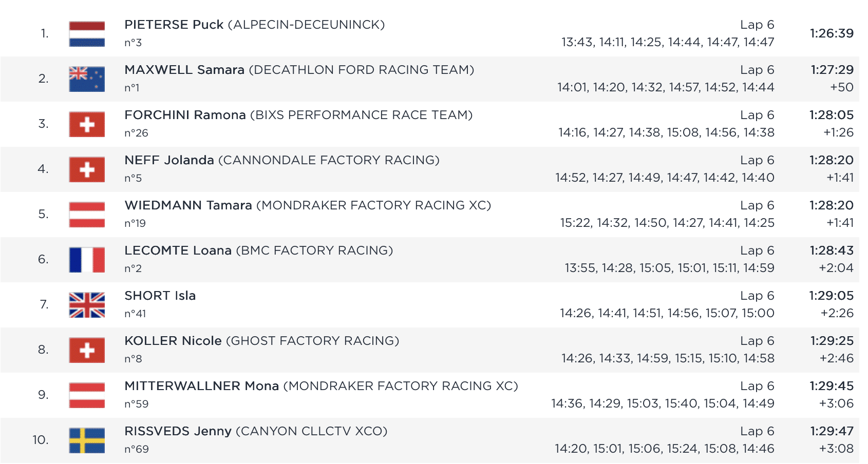Image resolution: width=868 pixels, height=464 pixels.
Task: Click the Netherlands flag beside Pieterse Puck
Action: pos(87,34)
